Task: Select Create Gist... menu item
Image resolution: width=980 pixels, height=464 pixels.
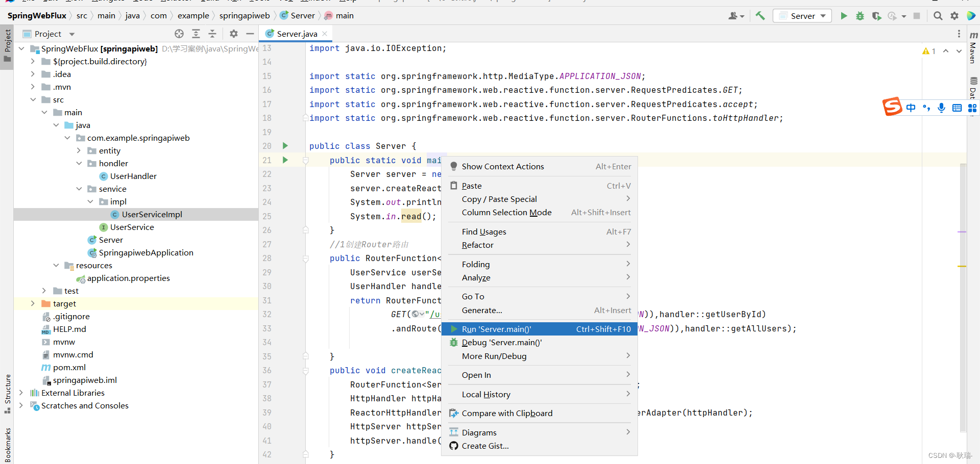Action: 540,446
